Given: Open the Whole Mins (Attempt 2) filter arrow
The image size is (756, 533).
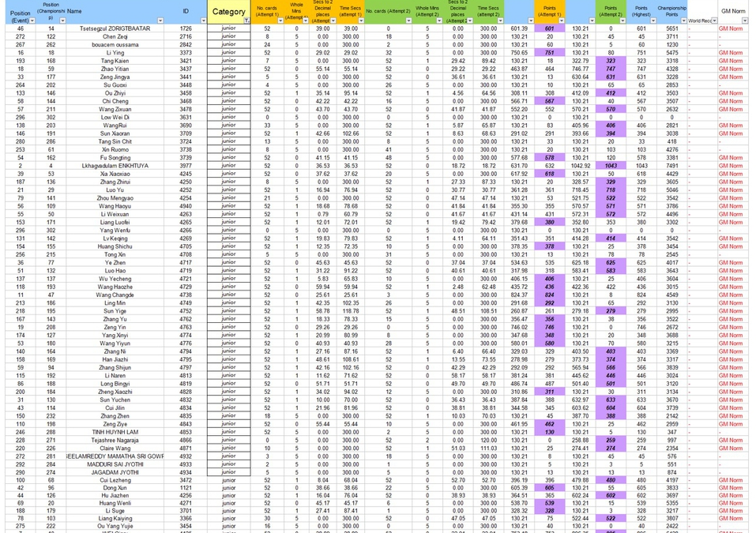Looking at the screenshot, I should (439, 21).
